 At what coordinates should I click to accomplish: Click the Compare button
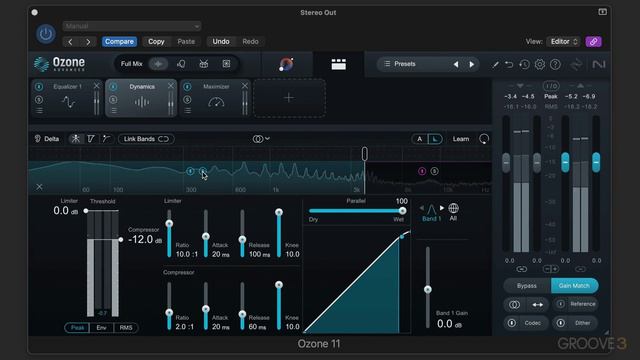(119, 42)
